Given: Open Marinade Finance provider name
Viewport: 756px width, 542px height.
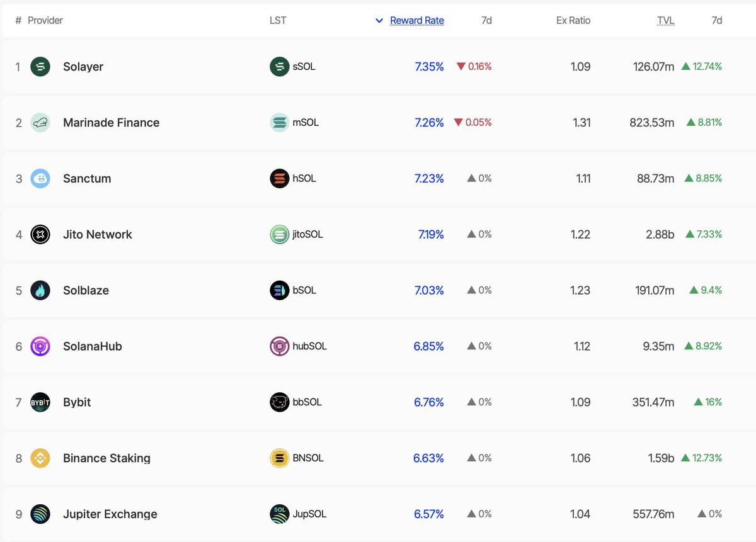Looking at the screenshot, I should click(x=112, y=123).
